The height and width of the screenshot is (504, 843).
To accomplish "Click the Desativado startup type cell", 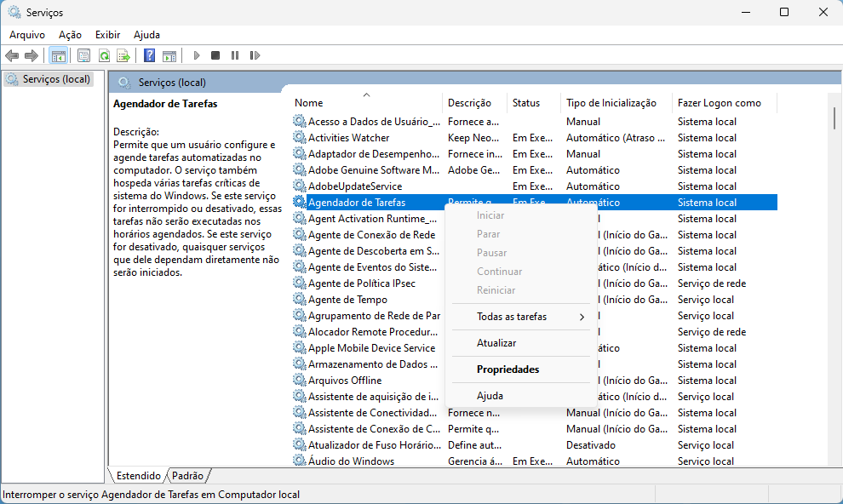I will (591, 445).
